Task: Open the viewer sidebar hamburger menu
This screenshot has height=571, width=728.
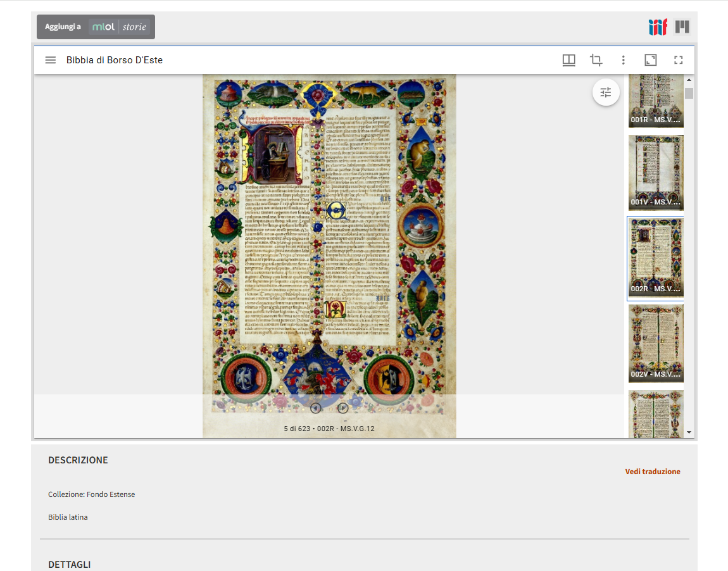Action: tap(51, 60)
